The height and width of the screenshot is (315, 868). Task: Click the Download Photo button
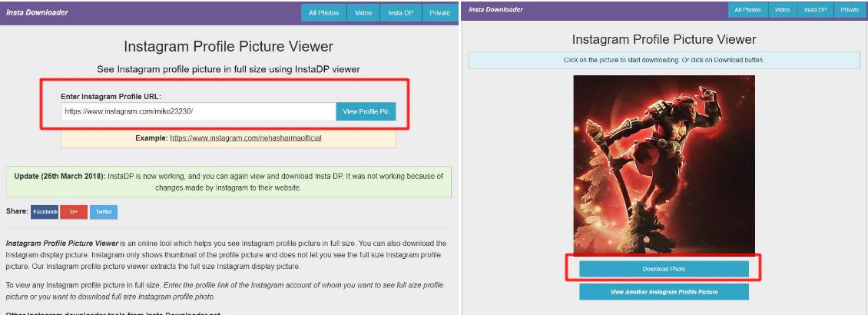coord(664,269)
